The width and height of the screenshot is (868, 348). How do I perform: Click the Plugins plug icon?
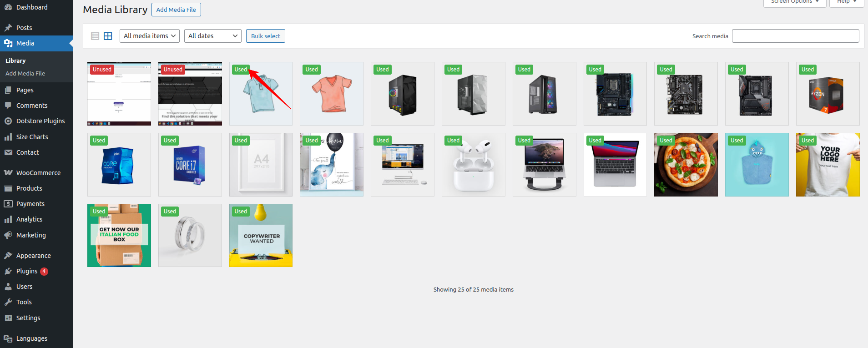click(8, 271)
